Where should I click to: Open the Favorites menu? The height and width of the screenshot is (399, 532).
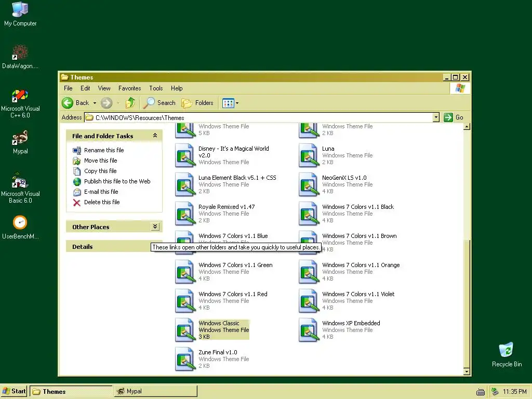pos(129,88)
